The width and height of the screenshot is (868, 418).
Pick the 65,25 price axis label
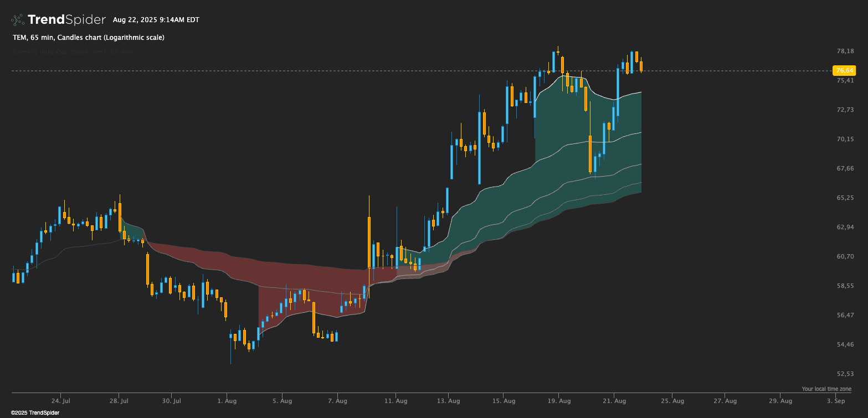tap(845, 198)
